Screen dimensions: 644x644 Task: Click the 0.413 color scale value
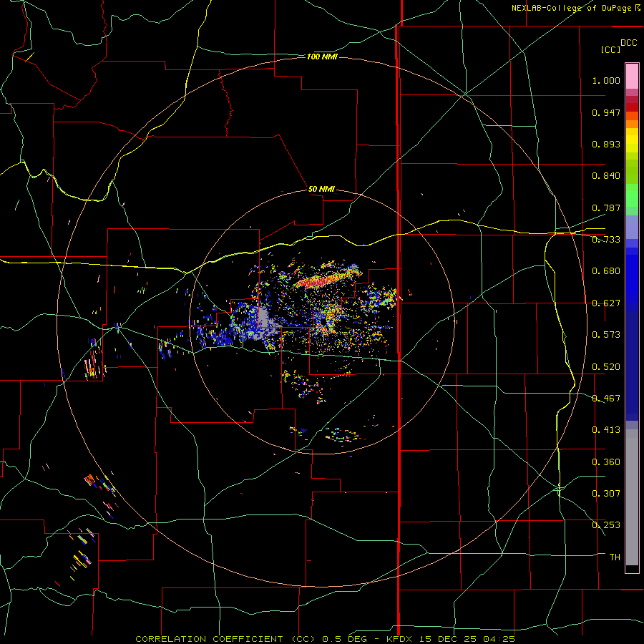tap(606, 430)
